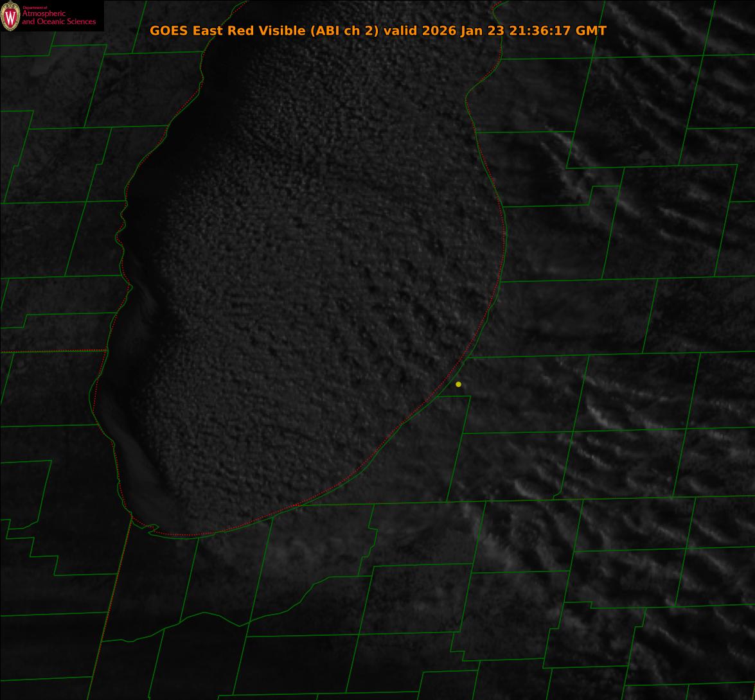Click the yellow dot marker near the eastern shore
The height and width of the screenshot is (700, 755).
click(458, 385)
